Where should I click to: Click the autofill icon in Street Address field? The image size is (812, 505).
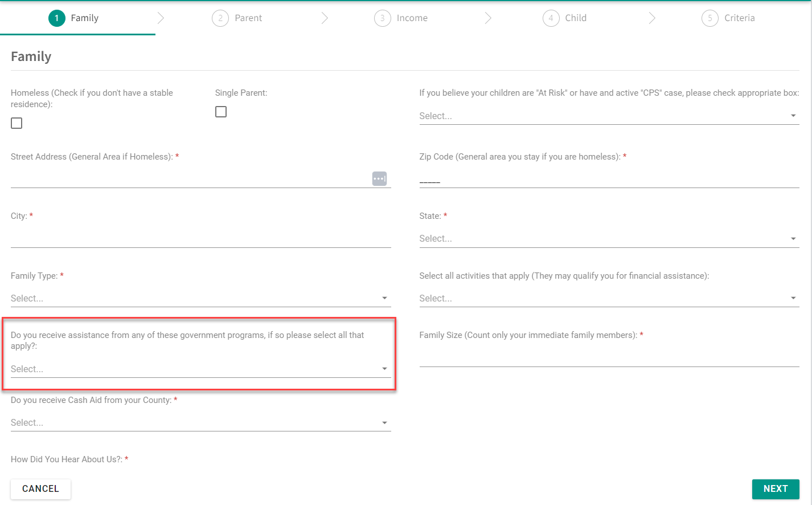point(379,178)
